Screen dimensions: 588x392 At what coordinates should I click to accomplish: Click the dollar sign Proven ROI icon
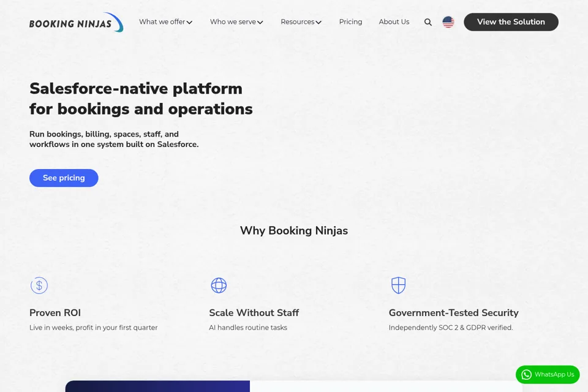[39, 285]
